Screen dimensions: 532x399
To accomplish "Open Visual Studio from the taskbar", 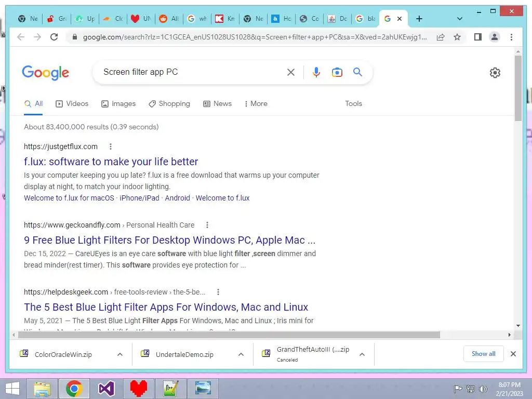I will click(106, 389).
